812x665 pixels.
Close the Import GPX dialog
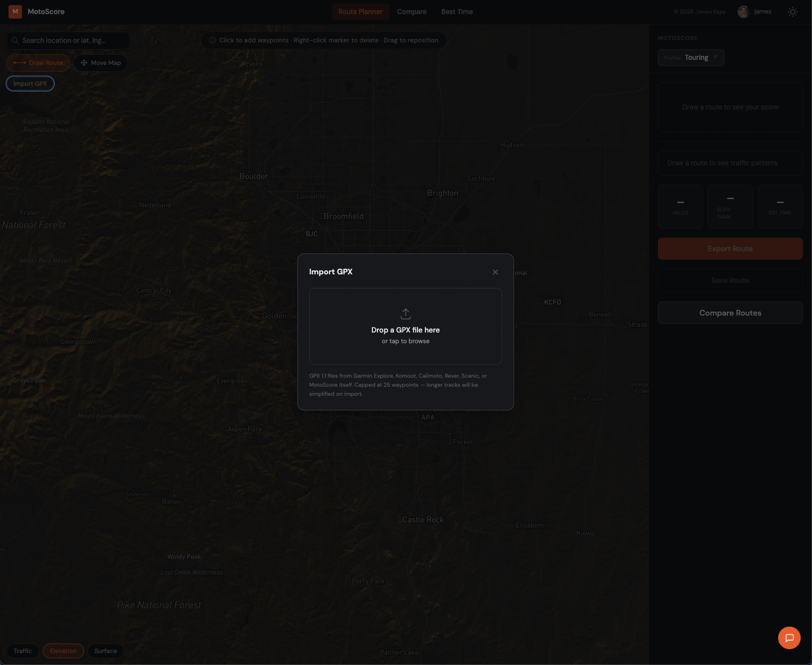click(x=495, y=272)
